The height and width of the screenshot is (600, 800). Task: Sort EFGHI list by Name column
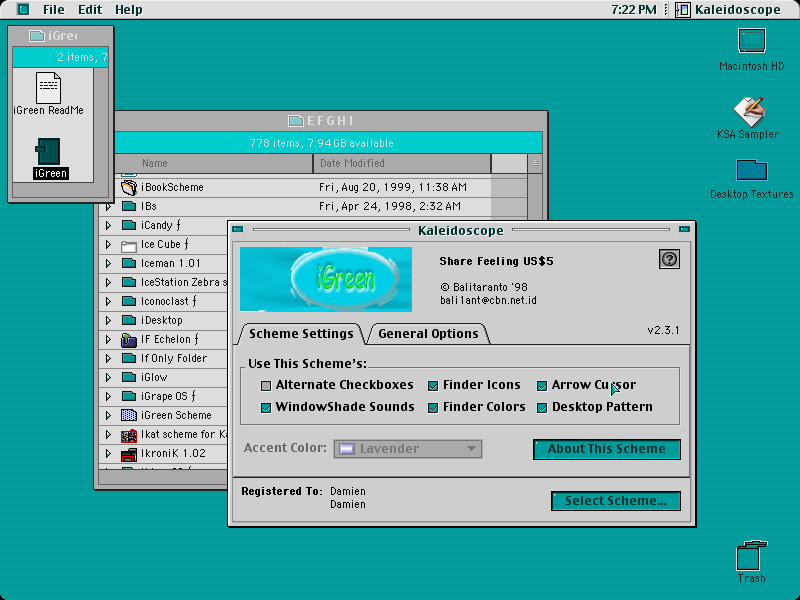click(213, 163)
